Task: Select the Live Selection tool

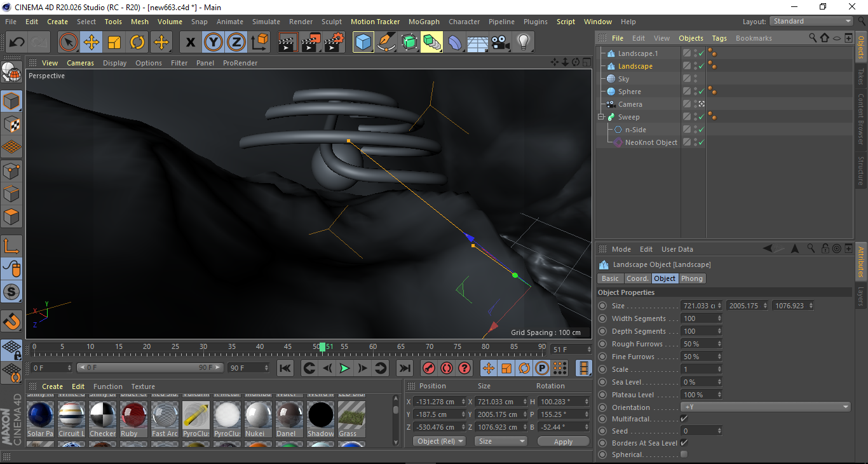Action: 69,43
